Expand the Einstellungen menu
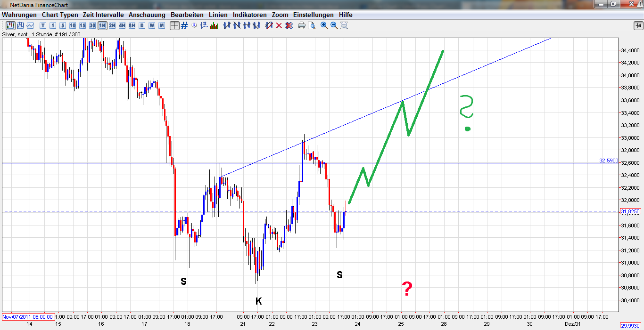Image resolution: width=644 pixels, height=330 pixels. [313, 15]
